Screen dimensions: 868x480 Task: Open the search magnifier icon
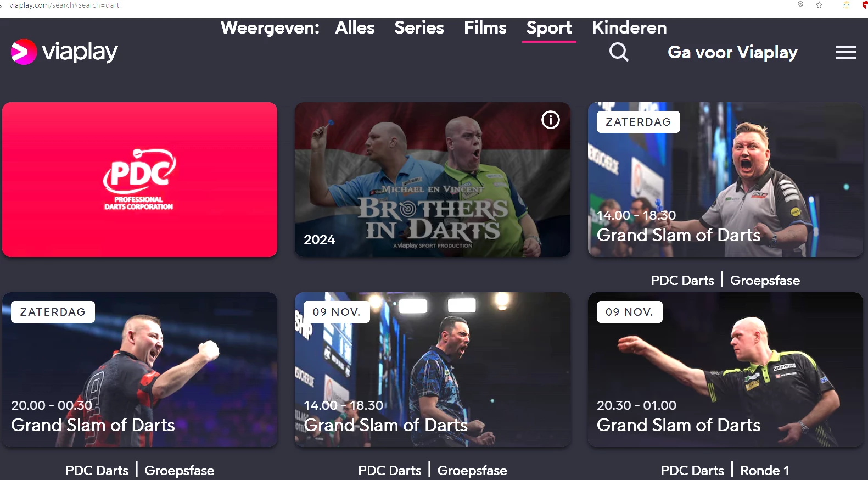click(x=619, y=52)
